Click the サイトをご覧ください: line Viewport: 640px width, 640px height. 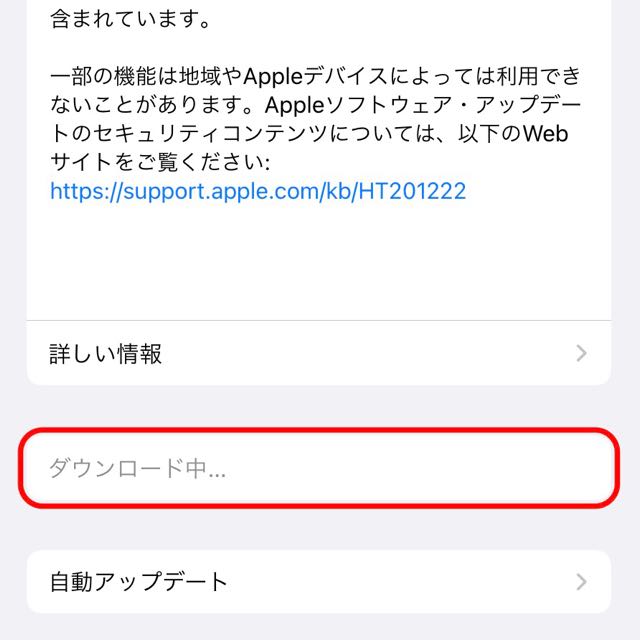[160, 162]
